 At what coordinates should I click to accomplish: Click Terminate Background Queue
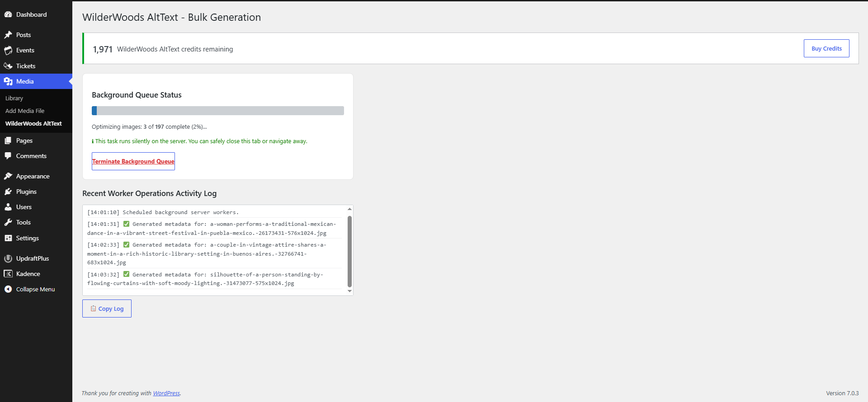click(133, 161)
